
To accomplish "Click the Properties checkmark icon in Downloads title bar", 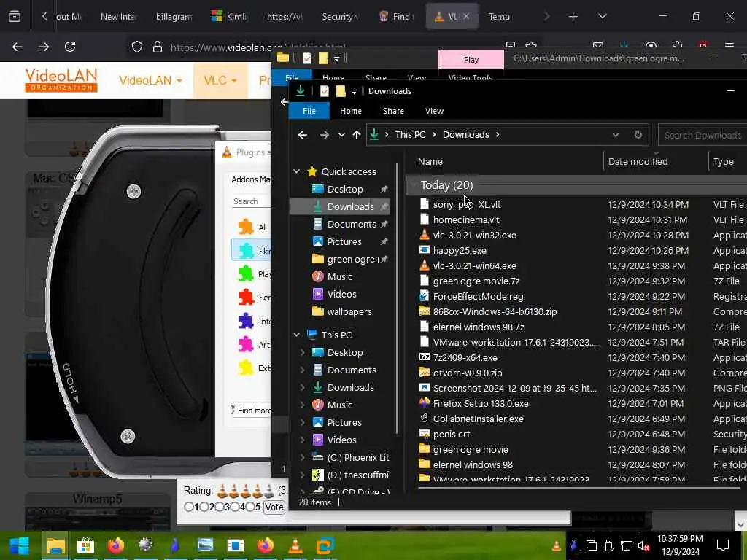I will [x=325, y=91].
